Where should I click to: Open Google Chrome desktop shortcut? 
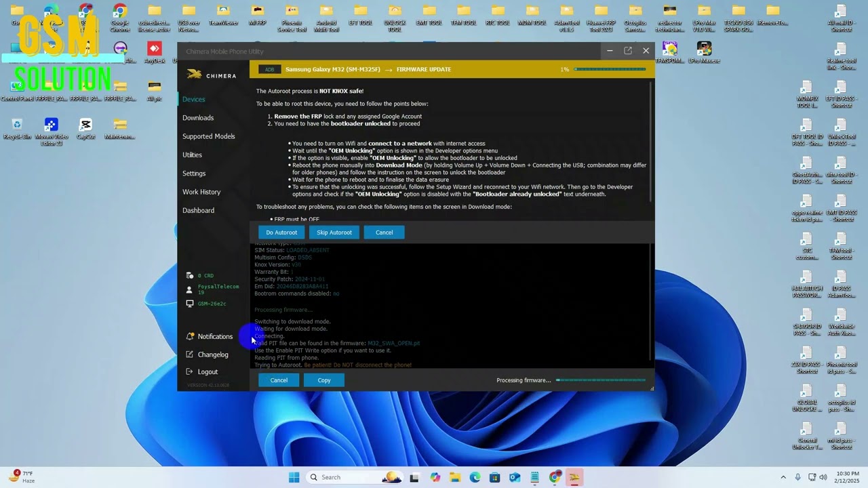click(x=119, y=17)
